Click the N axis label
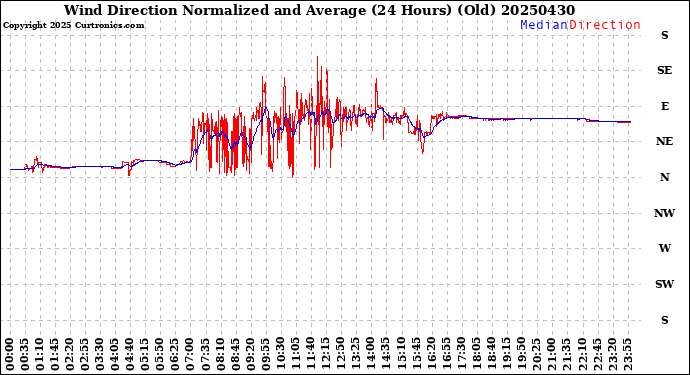This screenshot has height=375, width=690. [x=664, y=177]
